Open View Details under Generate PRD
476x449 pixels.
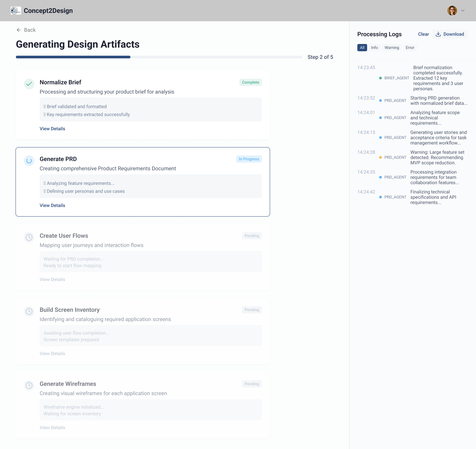[52, 205]
